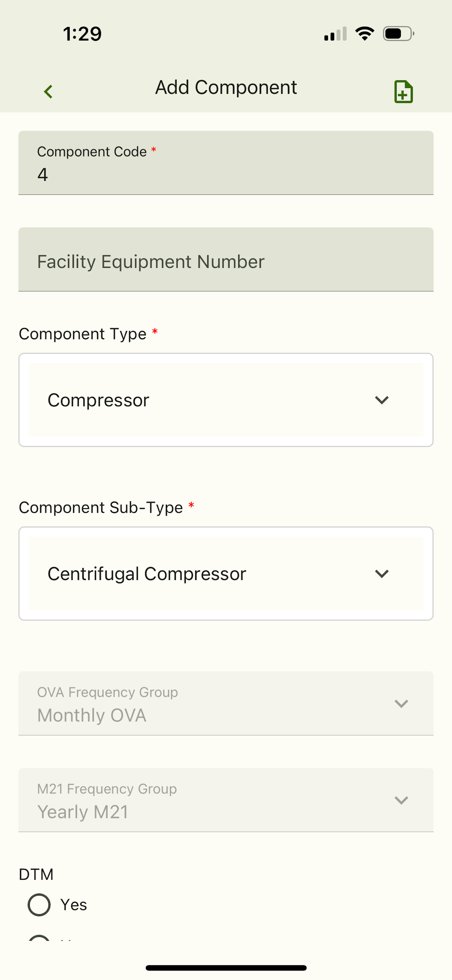Expand the OVA Frequency Group dropdown
The image size is (452, 980).
pyautogui.click(x=226, y=703)
